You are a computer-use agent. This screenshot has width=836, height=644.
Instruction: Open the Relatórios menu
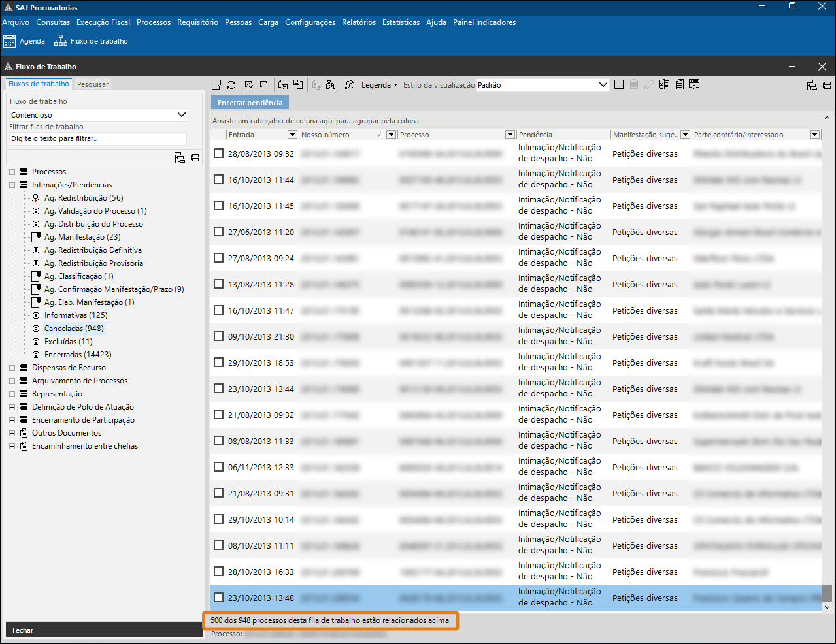click(x=359, y=22)
